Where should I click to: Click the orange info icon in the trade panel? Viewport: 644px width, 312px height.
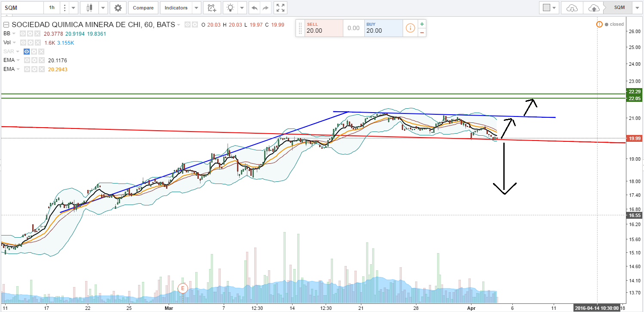click(x=410, y=28)
